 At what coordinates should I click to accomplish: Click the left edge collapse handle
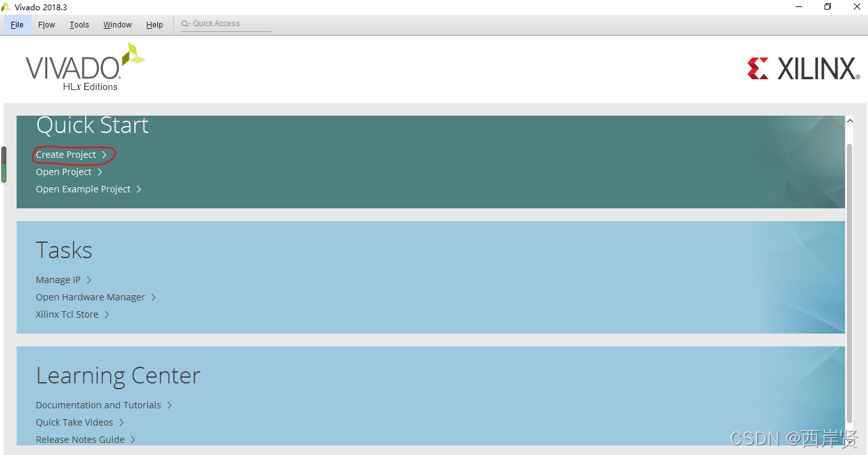click(3, 164)
